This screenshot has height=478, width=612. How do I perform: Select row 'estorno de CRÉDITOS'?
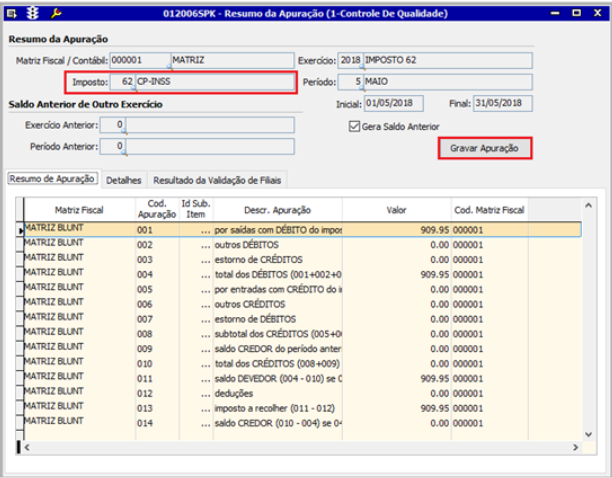[x=302, y=260]
